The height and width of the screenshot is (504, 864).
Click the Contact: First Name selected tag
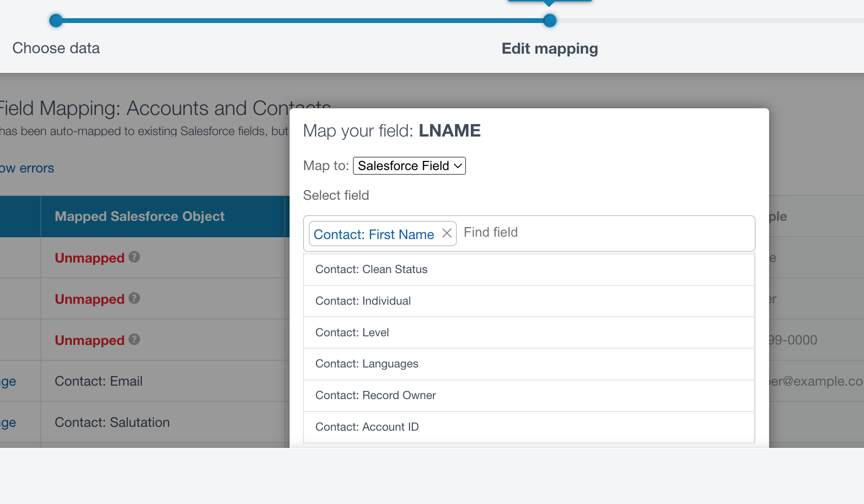pyautogui.click(x=374, y=234)
